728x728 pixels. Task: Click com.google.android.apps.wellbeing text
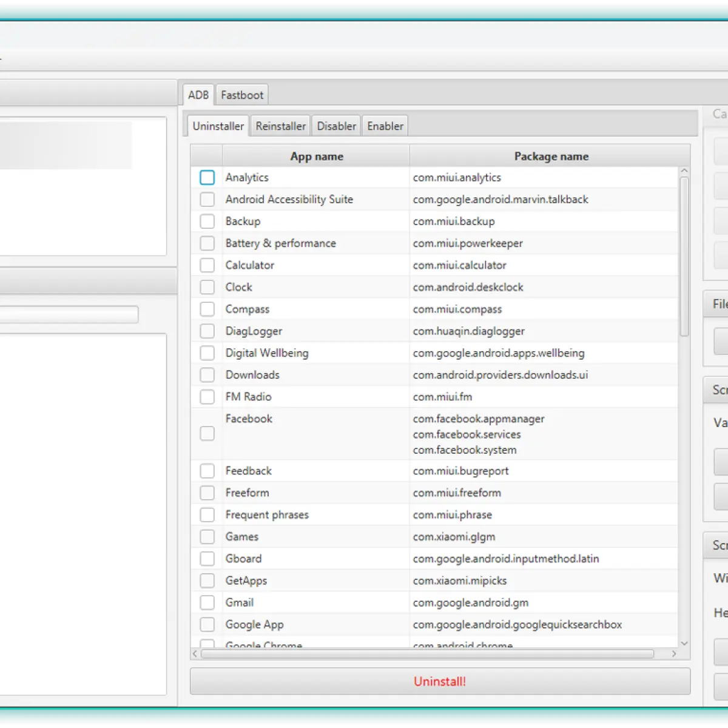tap(499, 353)
